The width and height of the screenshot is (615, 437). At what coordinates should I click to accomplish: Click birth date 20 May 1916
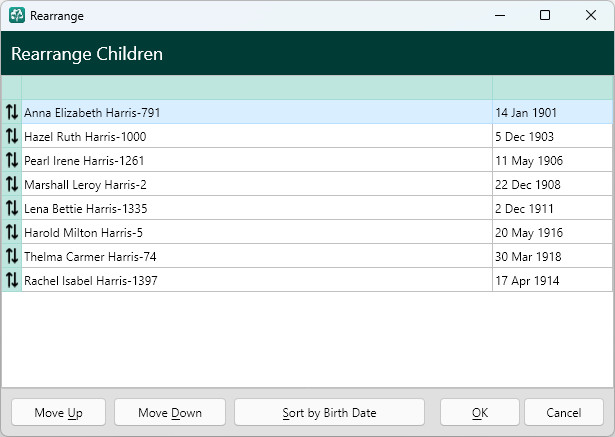(x=529, y=233)
